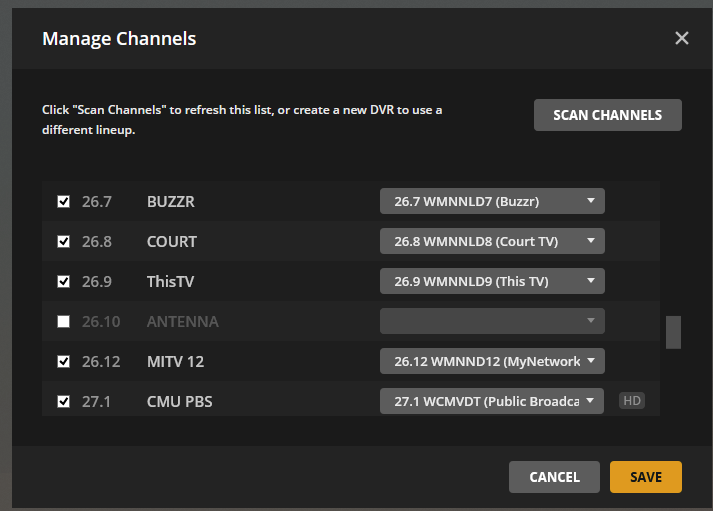Uncheck the 26.7 BUZZR channel
The height and width of the screenshot is (511, 713).
64,202
